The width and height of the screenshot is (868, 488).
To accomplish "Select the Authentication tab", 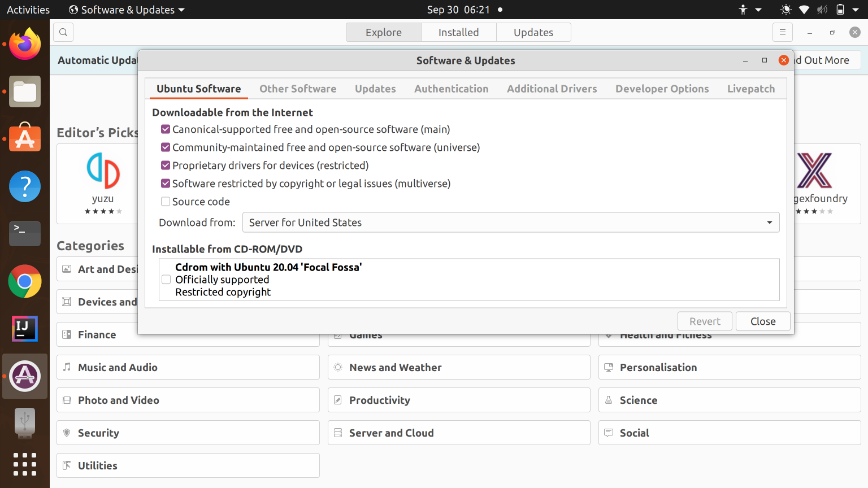I will point(451,89).
